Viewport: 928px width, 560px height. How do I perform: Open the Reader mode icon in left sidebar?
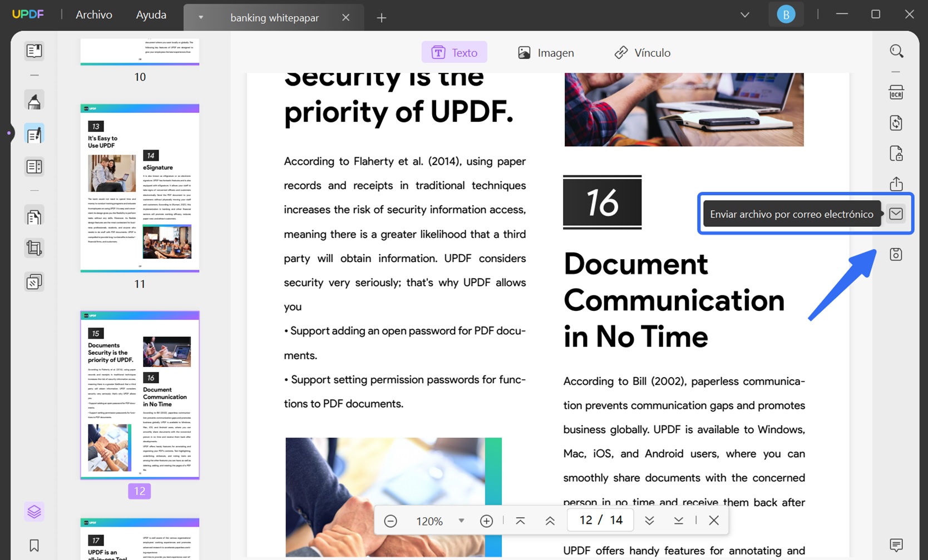[34, 51]
